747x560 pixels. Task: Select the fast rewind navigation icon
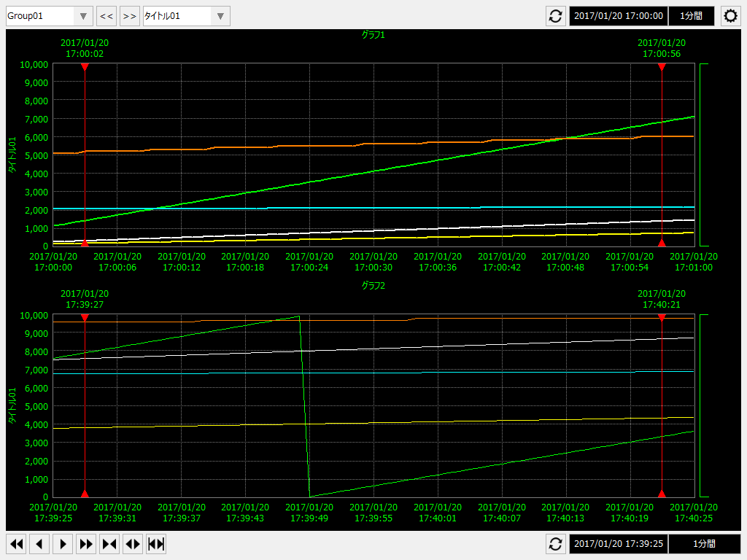16,544
